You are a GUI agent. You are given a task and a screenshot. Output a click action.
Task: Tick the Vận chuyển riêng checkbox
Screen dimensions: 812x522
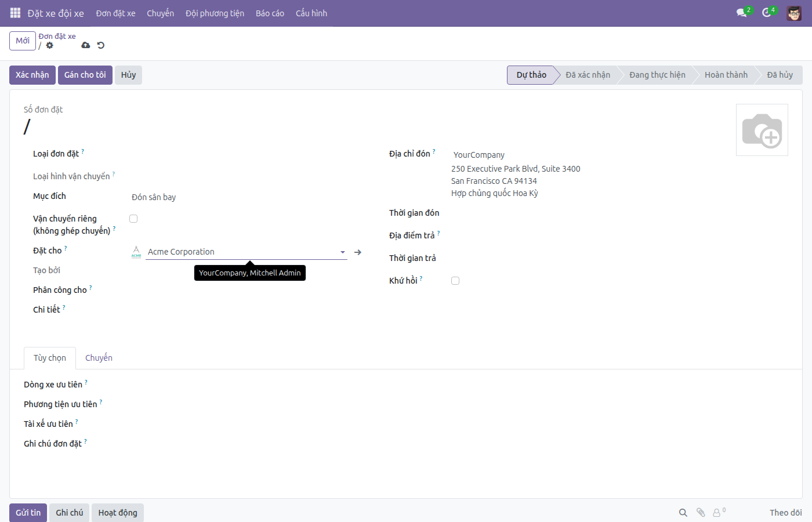point(133,219)
